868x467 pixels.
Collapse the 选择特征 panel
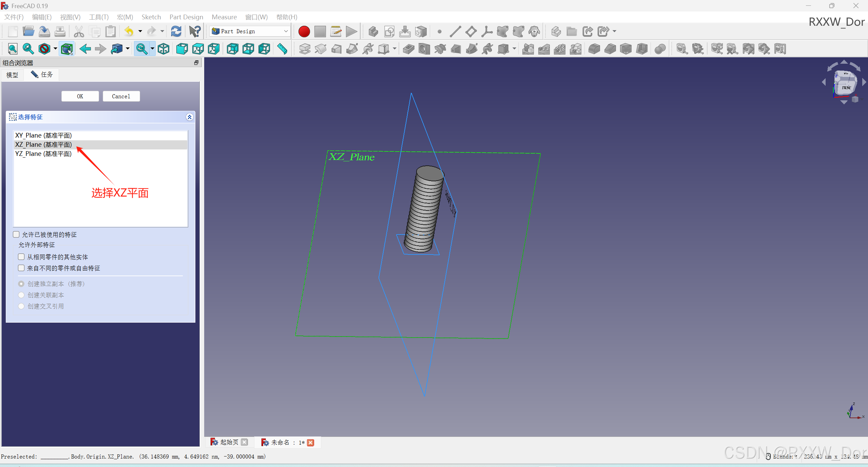[x=189, y=117]
